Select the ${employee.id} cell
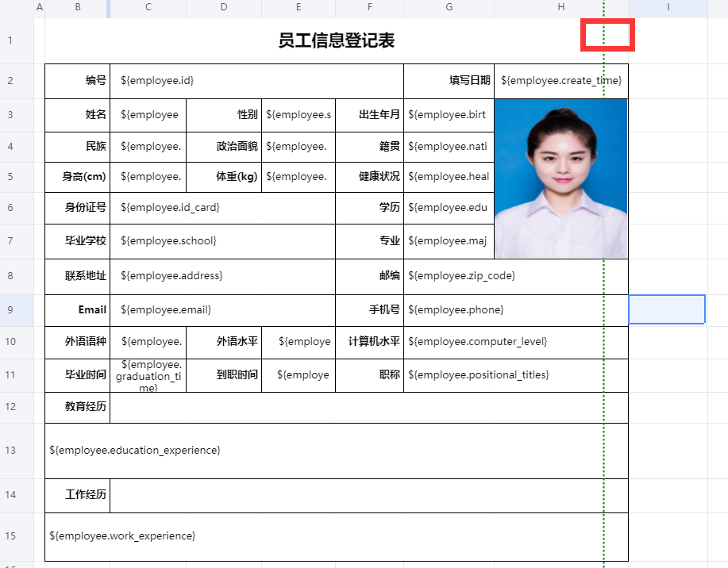This screenshot has height=568, width=728. coord(256,81)
